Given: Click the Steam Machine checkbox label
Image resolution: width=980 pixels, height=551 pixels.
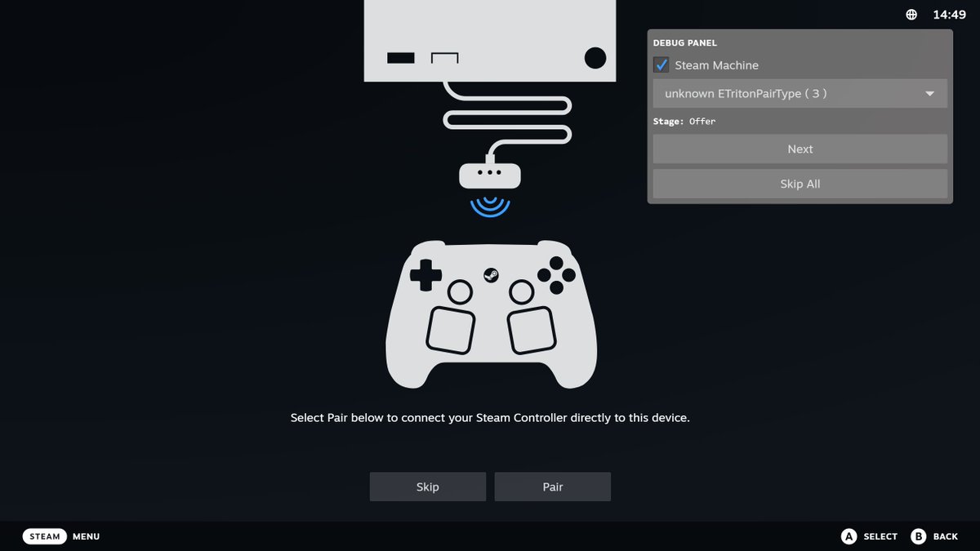Looking at the screenshot, I should (x=716, y=64).
